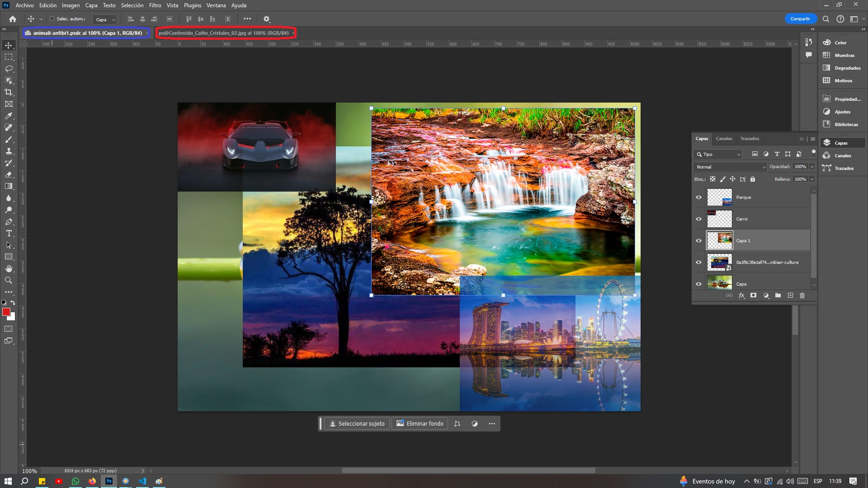Click the Compartir button

point(800,19)
